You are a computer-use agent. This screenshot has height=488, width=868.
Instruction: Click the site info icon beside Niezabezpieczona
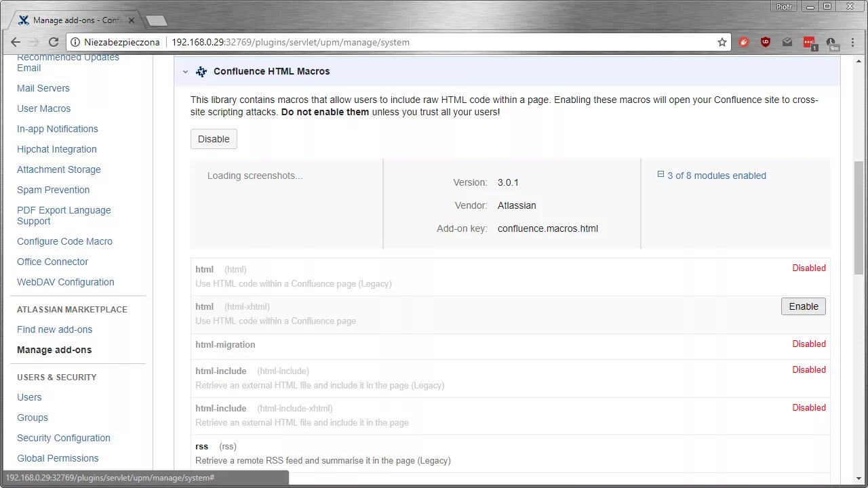pos(75,42)
